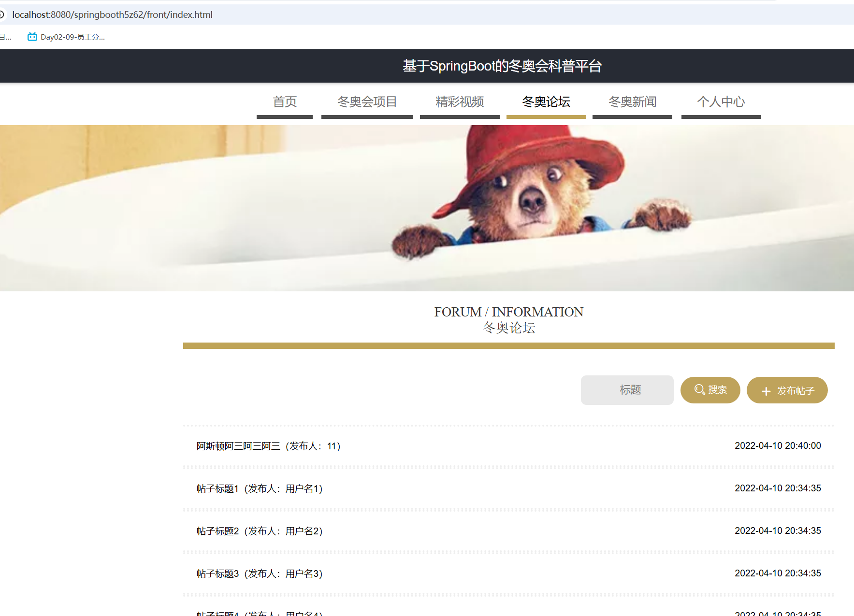Screen dimensions: 854x616
Task: Click the FORUM / INFORMATION heading
Action: pyautogui.click(x=508, y=312)
